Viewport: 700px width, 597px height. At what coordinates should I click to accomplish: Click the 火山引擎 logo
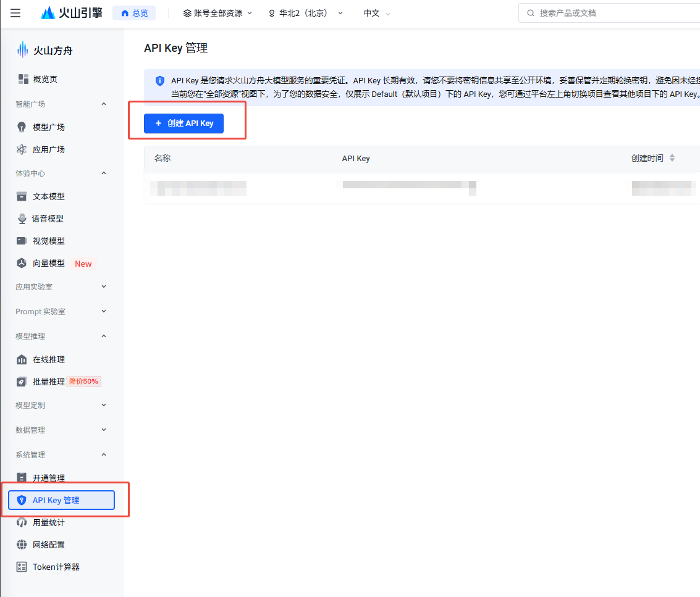pyautogui.click(x=72, y=13)
